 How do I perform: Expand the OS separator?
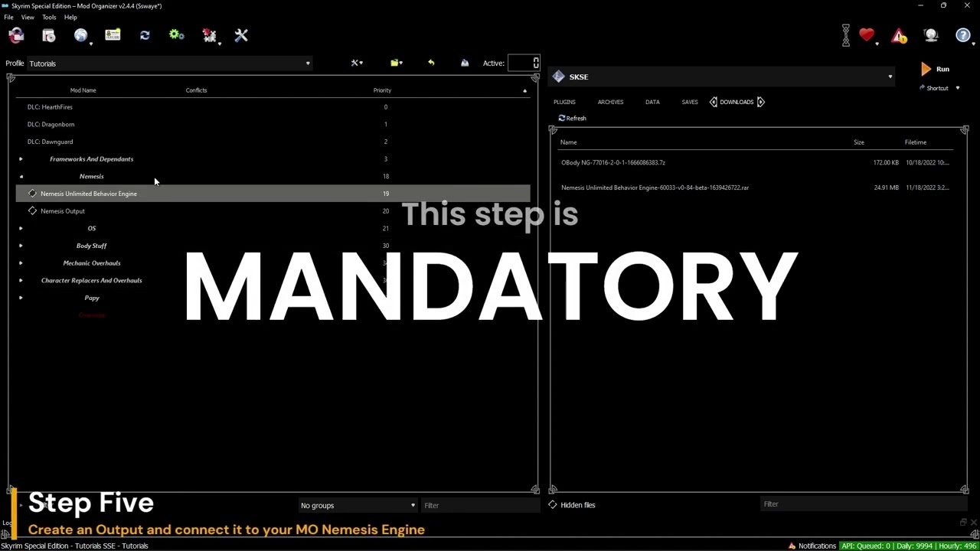[x=21, y=228]
